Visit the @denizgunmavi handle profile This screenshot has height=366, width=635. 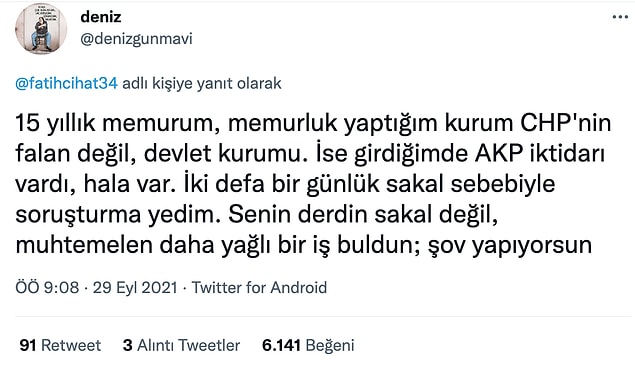click(x=136, y=39)
